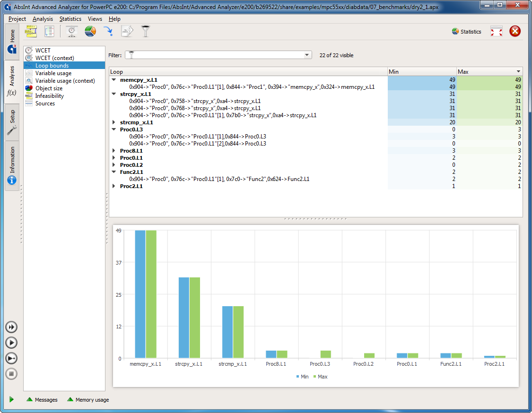This screenshot has width=532, height=413.
Task: Click the document with letter 'a' toolbar icon
Action: coord(127,31)
